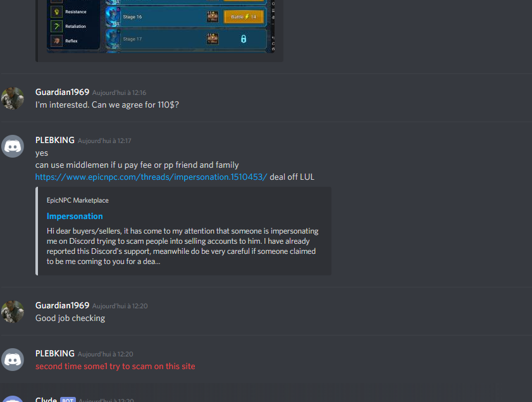The height and width of the screenshot is (402, 532).
Task: Click the Clyde bot username
Action: (46, 399)
